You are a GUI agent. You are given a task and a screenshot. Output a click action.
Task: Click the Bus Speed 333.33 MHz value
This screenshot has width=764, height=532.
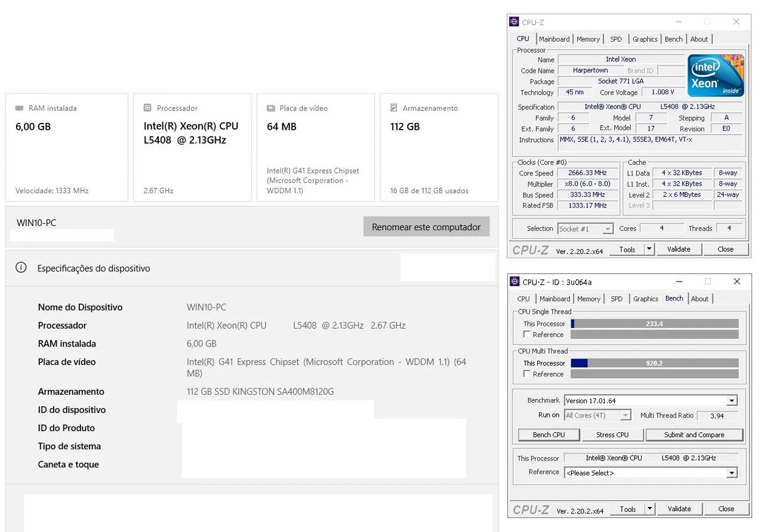click(x=587, y=194)
